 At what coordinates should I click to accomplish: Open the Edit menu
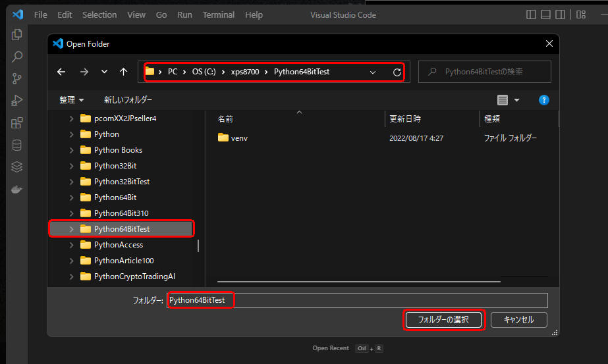pos(65,14)
